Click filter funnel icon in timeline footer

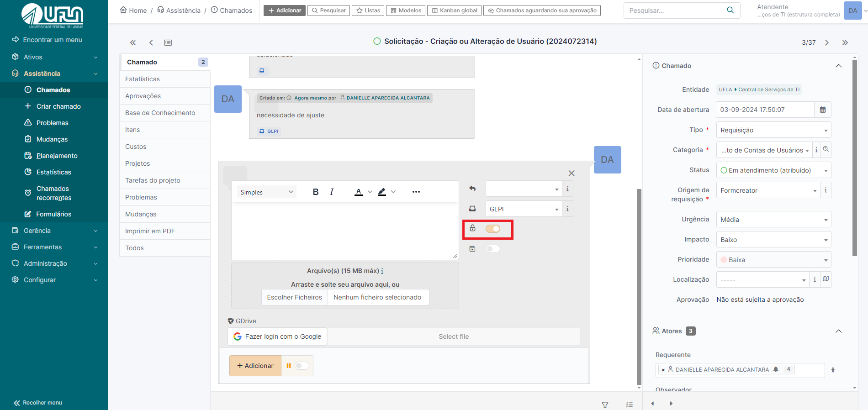pos(605,405)
